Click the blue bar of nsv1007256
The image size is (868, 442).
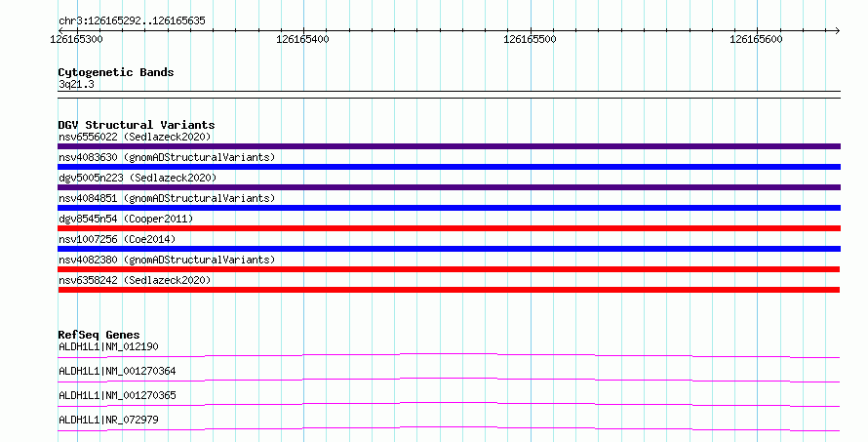[x=449, y=249]
